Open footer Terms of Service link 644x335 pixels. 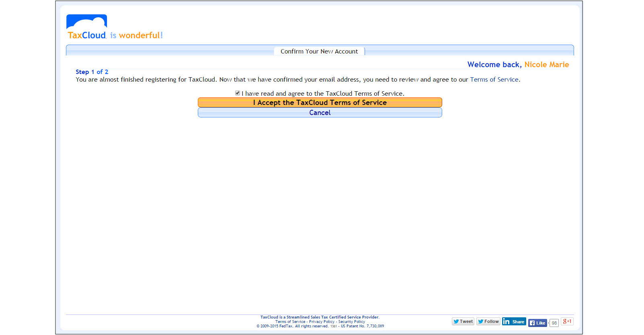coord(290,322)
